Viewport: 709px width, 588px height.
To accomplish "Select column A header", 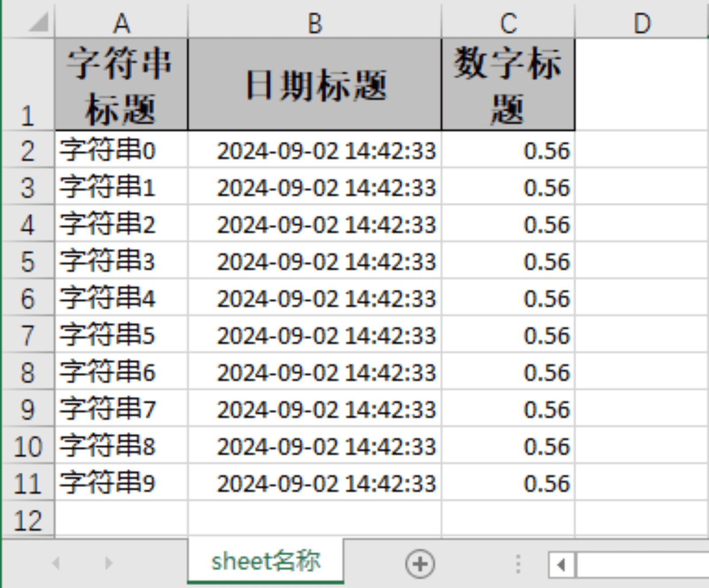I will [121, 23].
